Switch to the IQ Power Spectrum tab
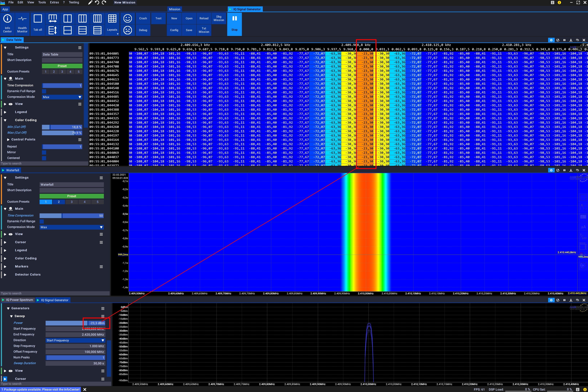This screenshot has width=588, height=392. (x=19, y=300)
